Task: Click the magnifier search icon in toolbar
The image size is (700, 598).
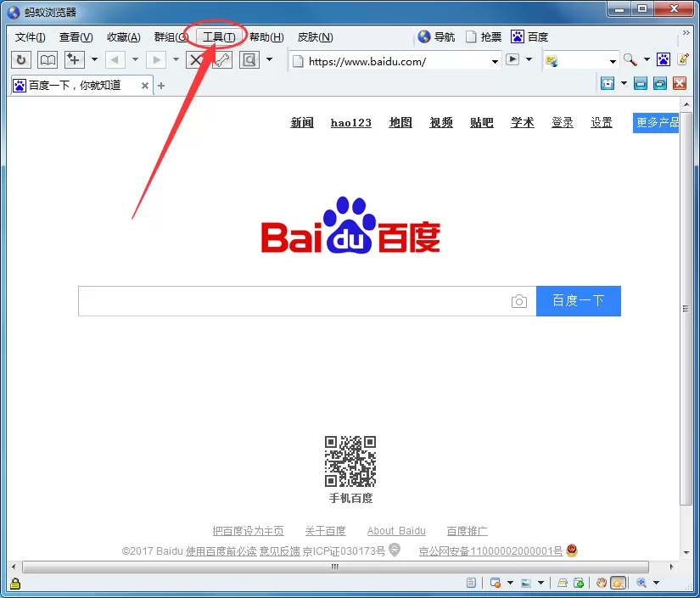Action: click(x=630, y=59)
